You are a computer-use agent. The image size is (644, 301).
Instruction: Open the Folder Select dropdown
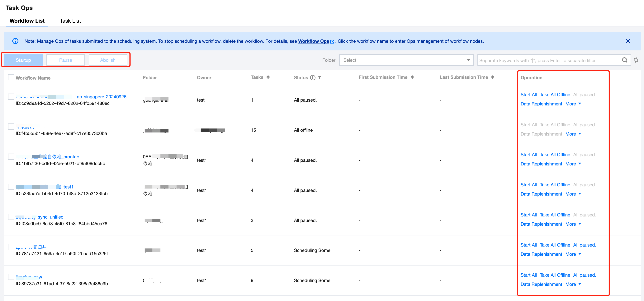click(406, 60)
